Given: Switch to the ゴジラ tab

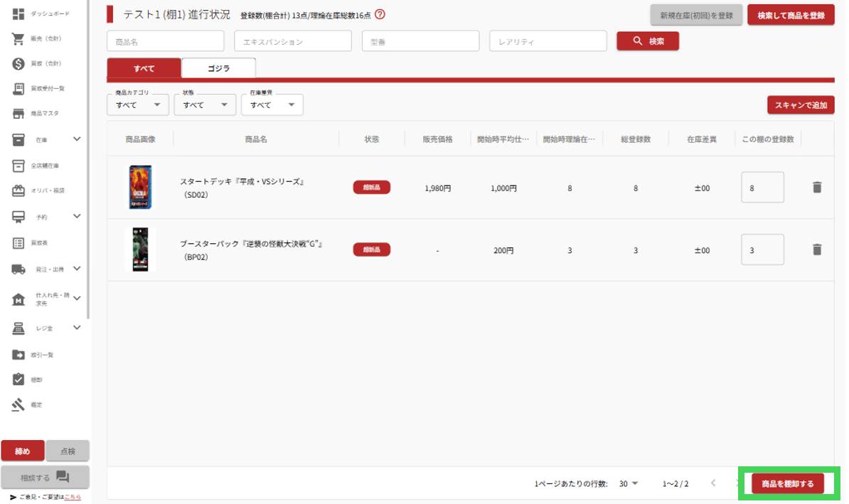Looking at the screenshot, I should (x=218, y=69).
